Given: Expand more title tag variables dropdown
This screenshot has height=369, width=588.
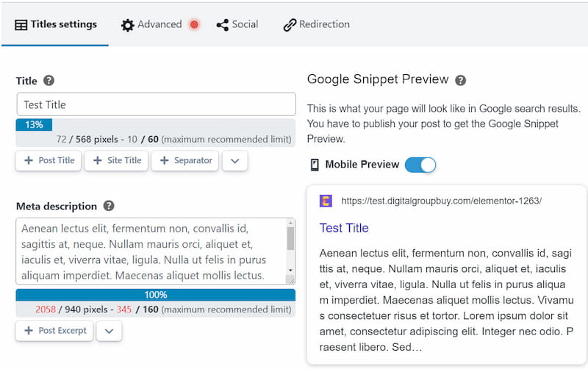Looking at the screenshot, I should click(234, 160).
